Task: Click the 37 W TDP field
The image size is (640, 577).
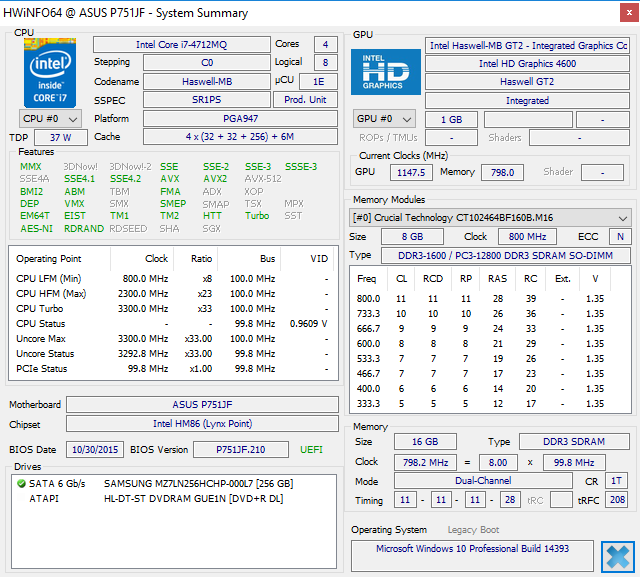Action: click(x=61, y=138)
